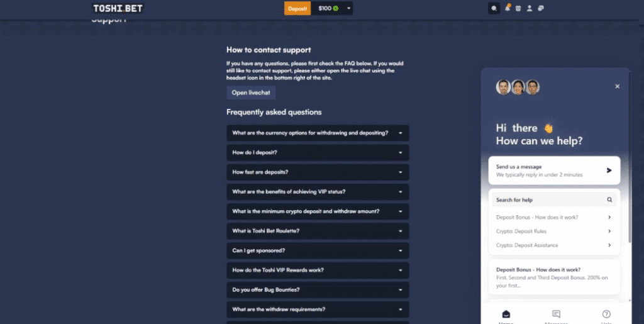The height and width of the screenshot is (324, 644).
Task: Go to Messages tab in chat widget
Action: 556,315
